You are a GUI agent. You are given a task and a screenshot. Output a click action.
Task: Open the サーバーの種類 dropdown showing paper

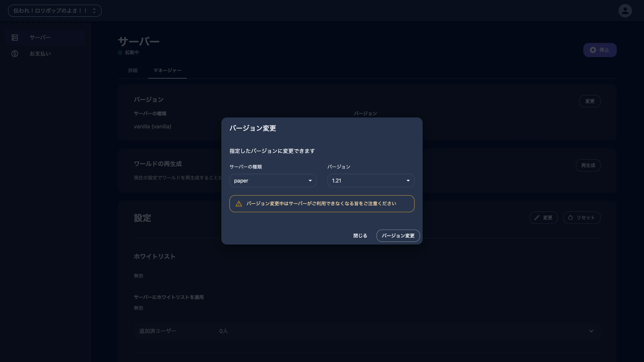pos(273,180)
